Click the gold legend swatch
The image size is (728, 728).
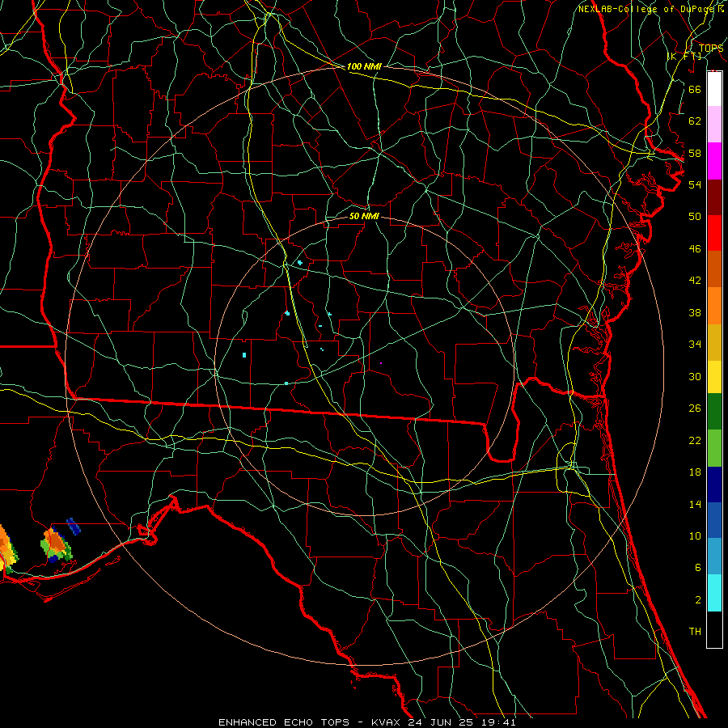tap(714, 343)
